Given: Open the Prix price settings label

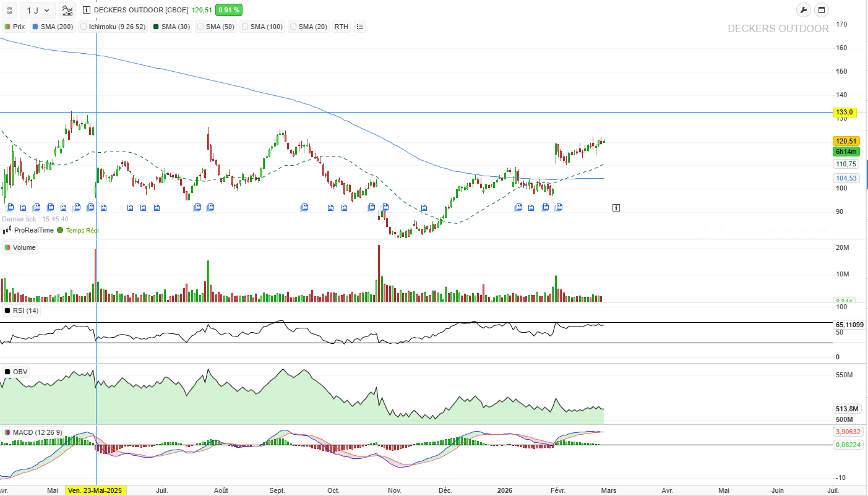Looking at the screenshot, I should [15, 27].
